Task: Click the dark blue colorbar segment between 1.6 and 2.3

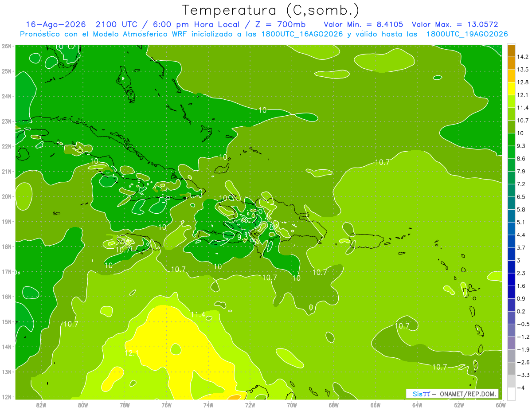Action: click(x=511, y=279)
